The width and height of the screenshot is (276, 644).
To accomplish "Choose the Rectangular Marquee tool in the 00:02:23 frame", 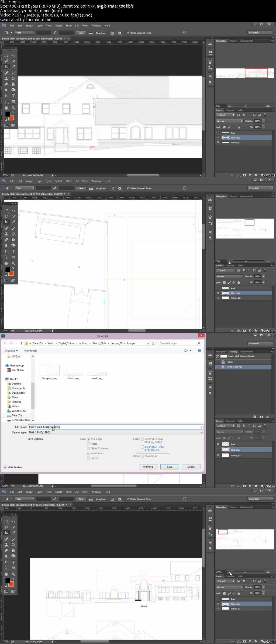I will click(x=6, y=55).
